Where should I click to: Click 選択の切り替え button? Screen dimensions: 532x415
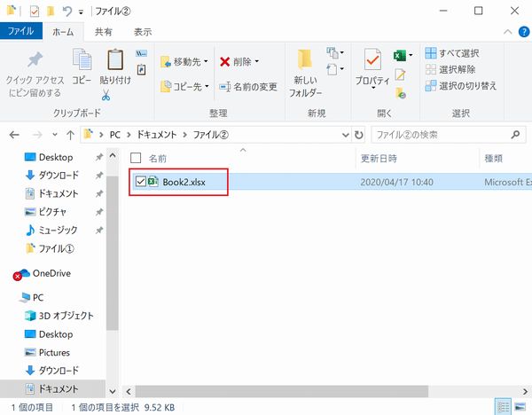(x=461, y=86)
